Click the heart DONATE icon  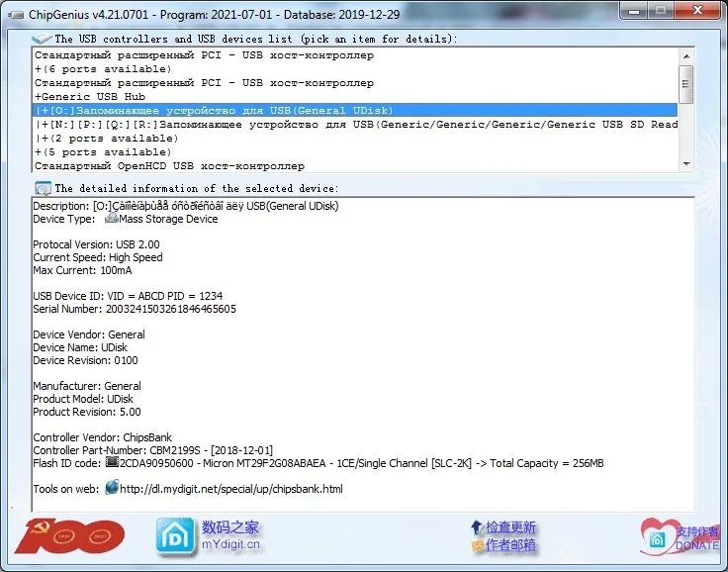coord(657,537)
